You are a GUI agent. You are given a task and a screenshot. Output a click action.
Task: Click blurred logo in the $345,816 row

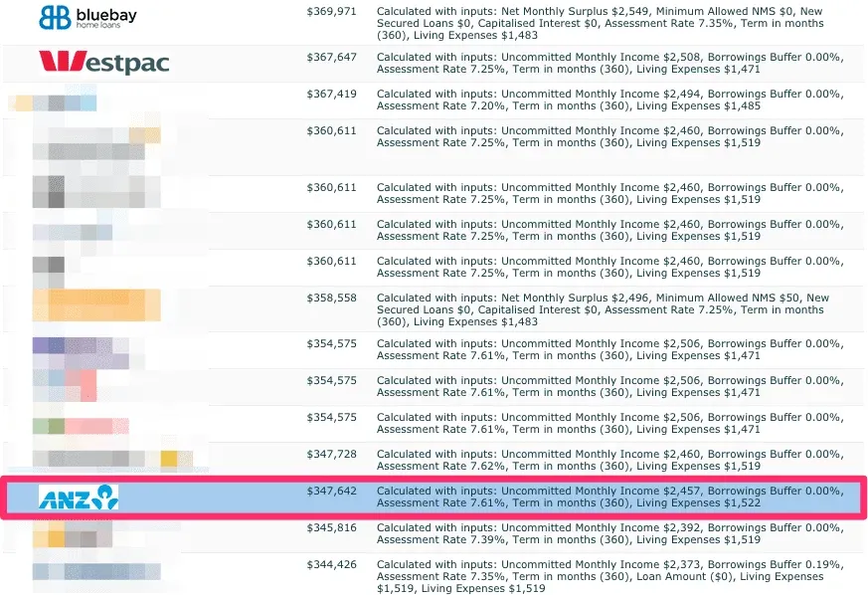pos(72,534)
